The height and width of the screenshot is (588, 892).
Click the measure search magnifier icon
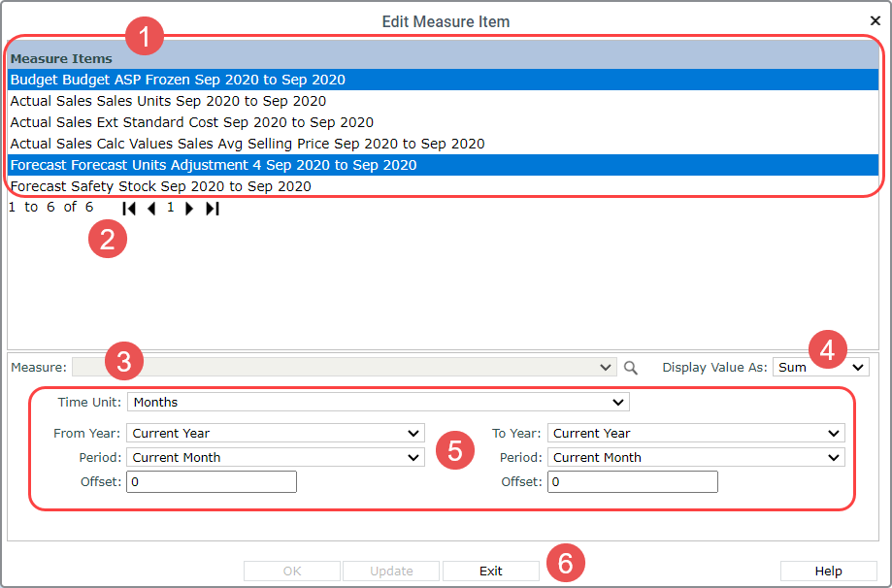pyautogui.click(x=630, y=368)
